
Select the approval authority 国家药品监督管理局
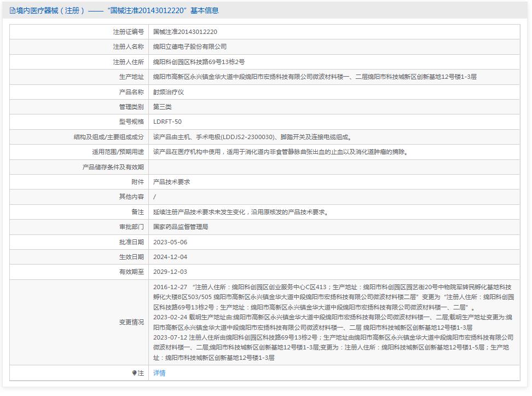click(x=184, y=226)
